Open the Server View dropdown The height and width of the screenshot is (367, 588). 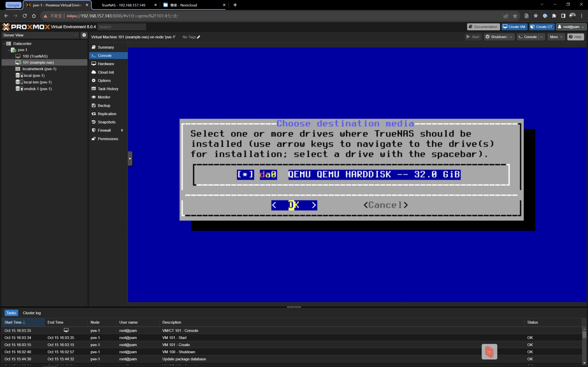pos(40,35)
